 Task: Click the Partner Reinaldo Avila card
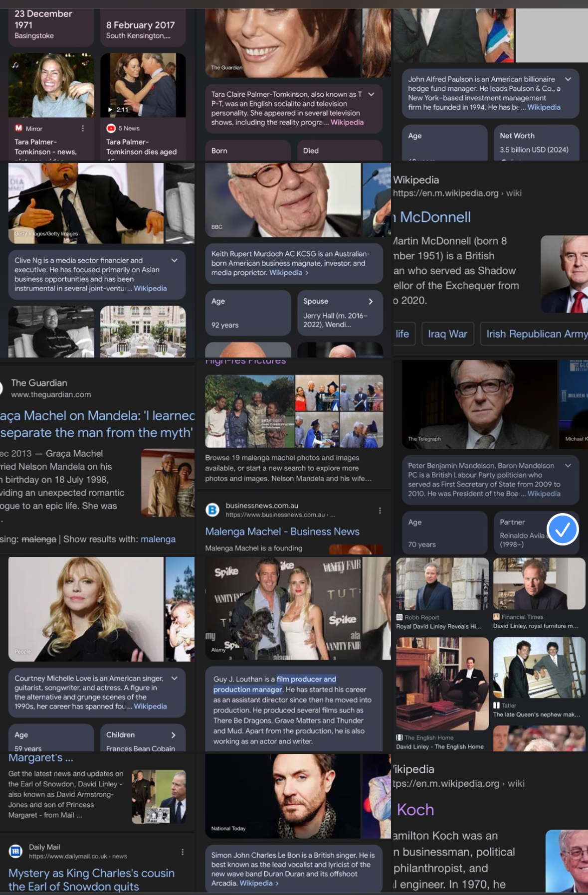[x=536, y=533]
